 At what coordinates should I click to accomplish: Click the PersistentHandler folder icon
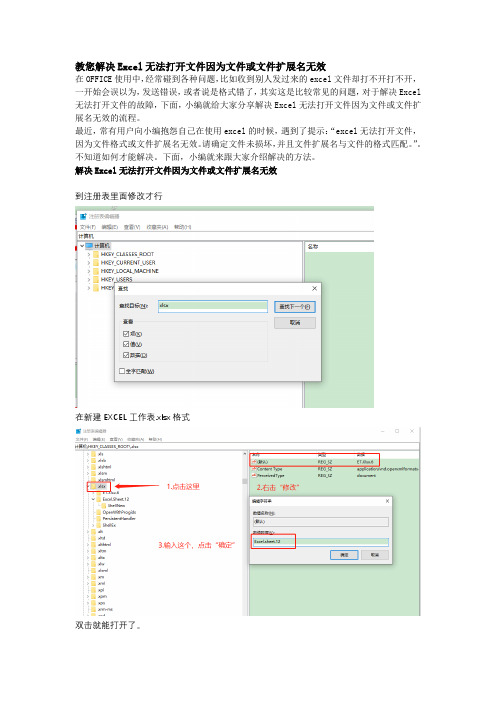pos(98,518)
